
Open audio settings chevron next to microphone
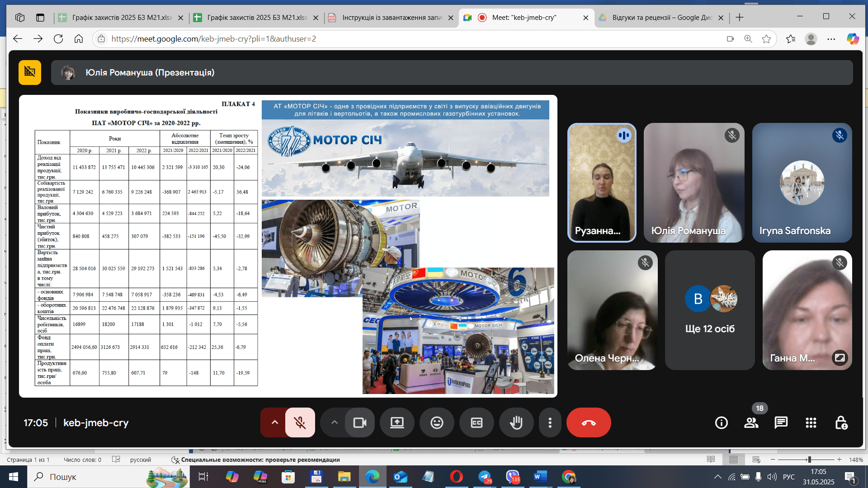click(274, 422)
